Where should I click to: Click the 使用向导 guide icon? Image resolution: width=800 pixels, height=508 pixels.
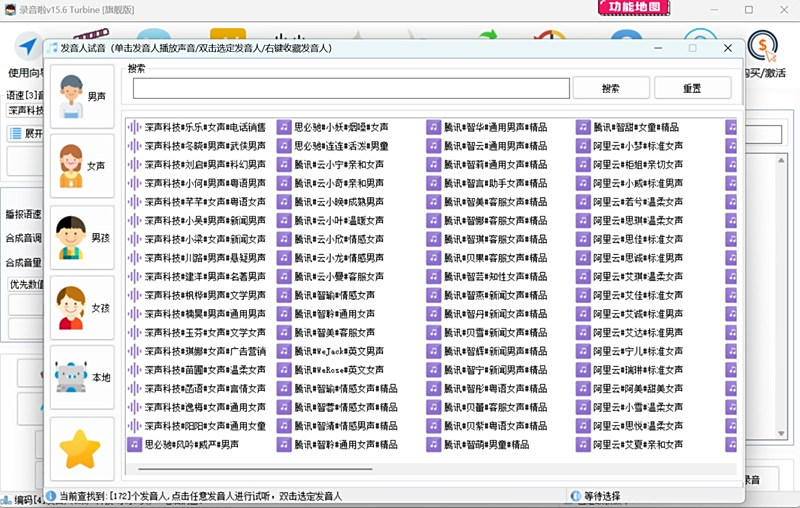tap(27, 52)
